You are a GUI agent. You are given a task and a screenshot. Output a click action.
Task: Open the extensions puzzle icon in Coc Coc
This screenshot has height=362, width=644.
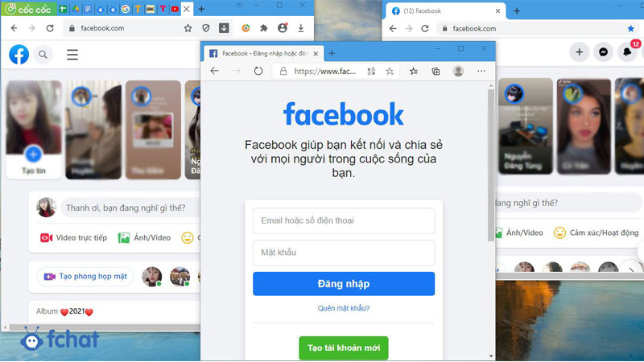click(x=264, y=28)
